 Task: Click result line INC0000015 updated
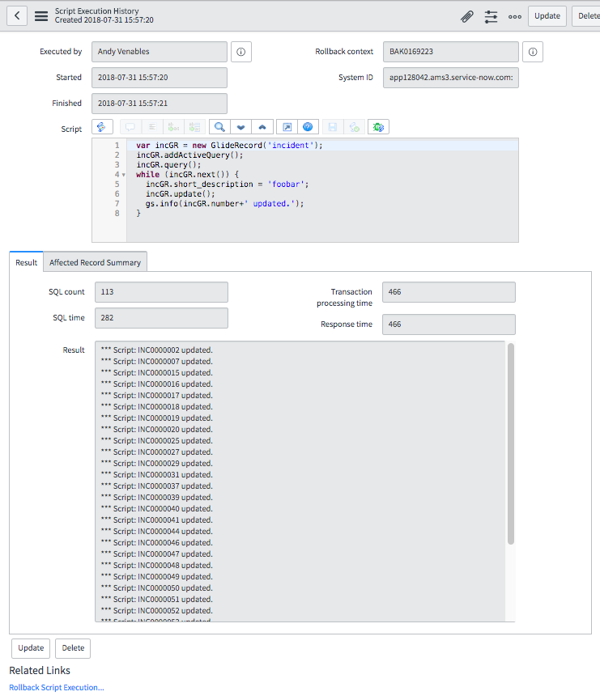point(157,373)
